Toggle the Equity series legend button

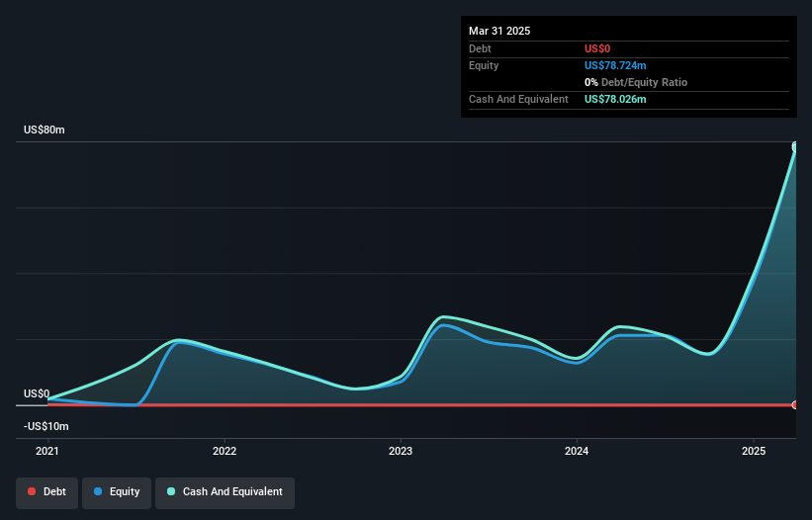tap(117, 492)
